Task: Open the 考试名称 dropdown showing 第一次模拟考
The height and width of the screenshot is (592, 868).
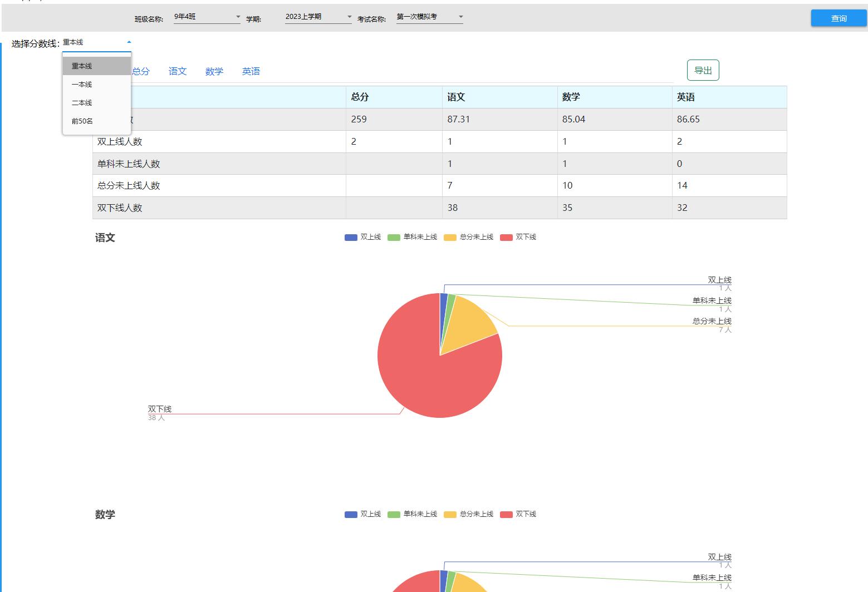Action: pos(430,17)
